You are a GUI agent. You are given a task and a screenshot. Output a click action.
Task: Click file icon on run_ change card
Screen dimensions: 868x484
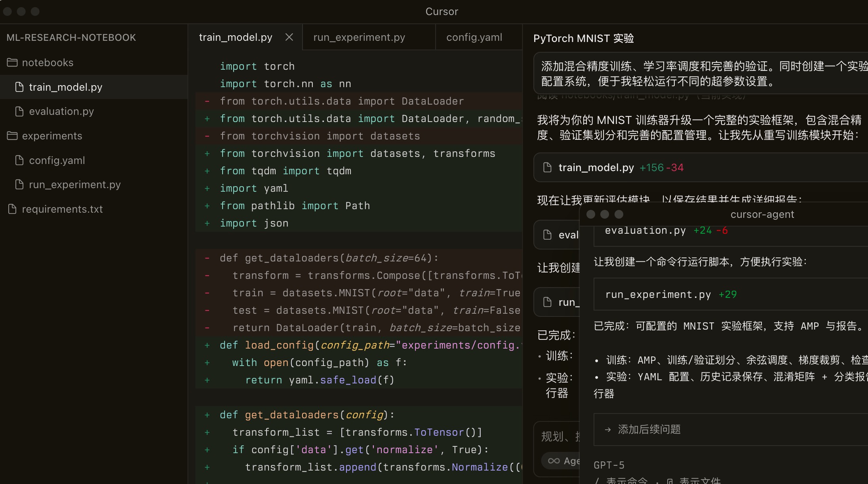(x=547, y=302)
